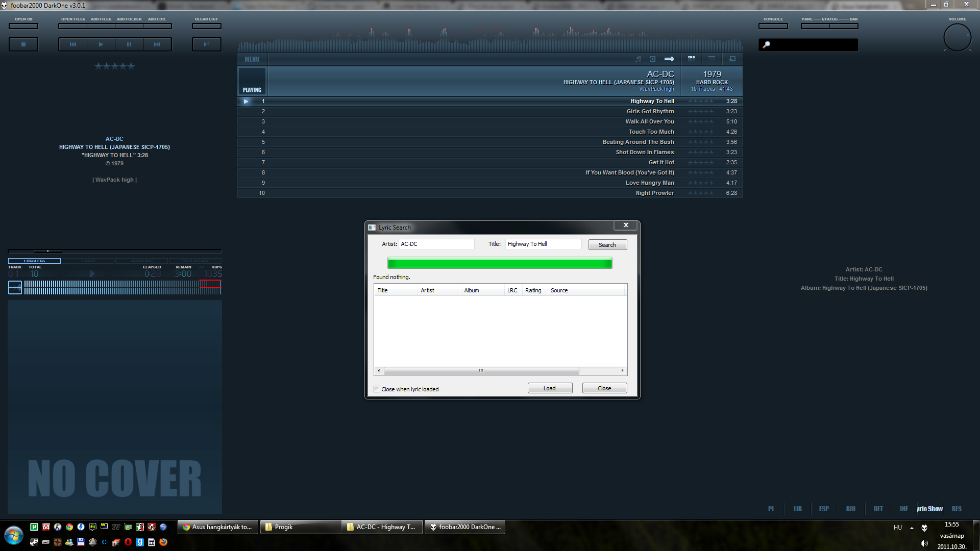Select the track Night Prowler
The height and width of the screenshot is (551, 980).
click(490, 193)
